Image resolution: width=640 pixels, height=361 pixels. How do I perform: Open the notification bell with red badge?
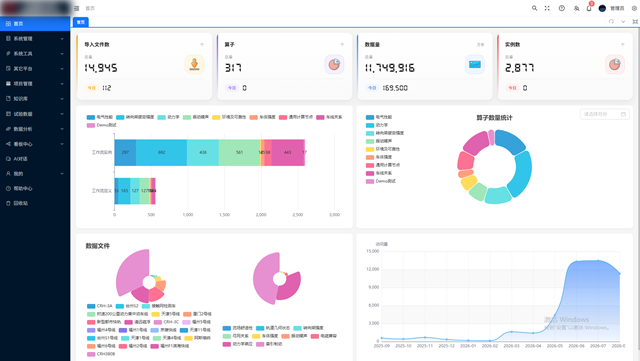(x=589, y=8)
